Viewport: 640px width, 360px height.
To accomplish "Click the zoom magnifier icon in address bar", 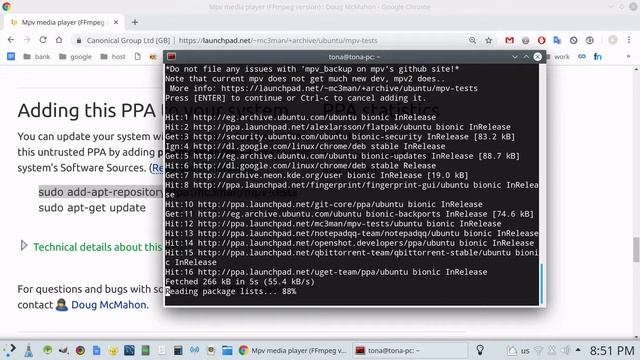I will tap(472, 40).
